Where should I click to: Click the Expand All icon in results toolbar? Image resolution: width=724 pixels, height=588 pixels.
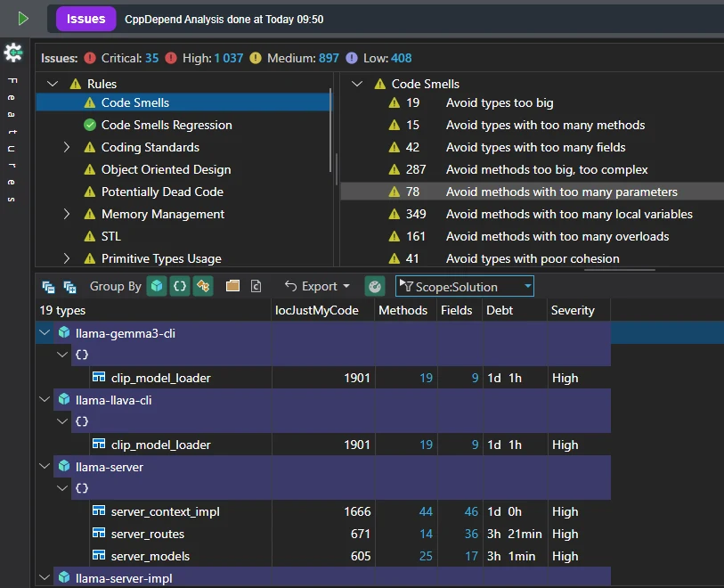point(69,287)
